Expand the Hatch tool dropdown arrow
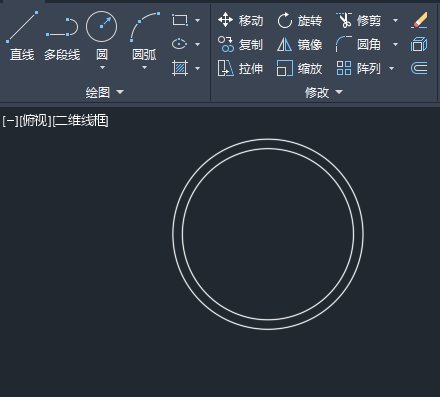Image resolution: width=440 pixels, height=397 pixels. pos(197,68)
